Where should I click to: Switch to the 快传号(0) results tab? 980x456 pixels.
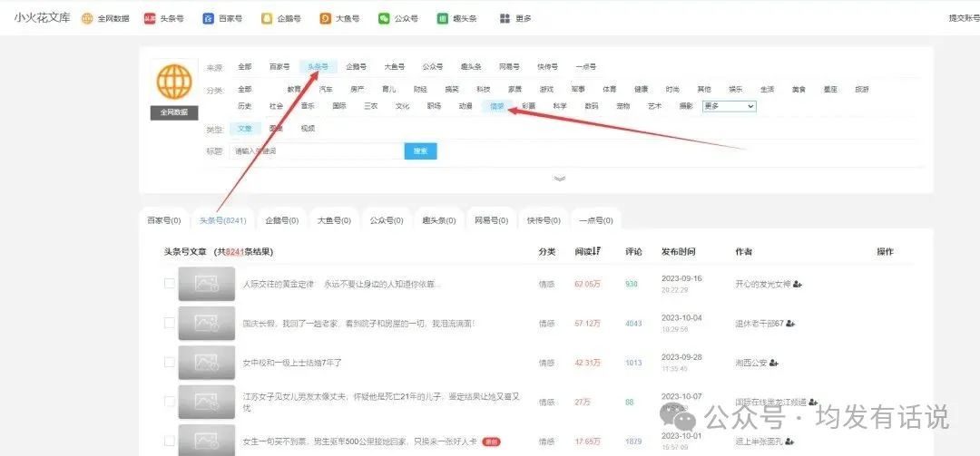pos(544,220)
